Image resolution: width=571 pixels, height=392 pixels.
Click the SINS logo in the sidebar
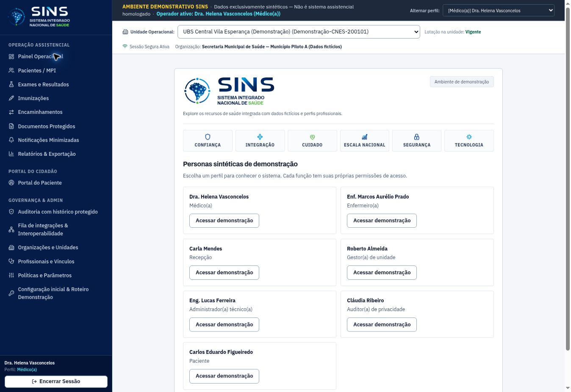point(39,17)
